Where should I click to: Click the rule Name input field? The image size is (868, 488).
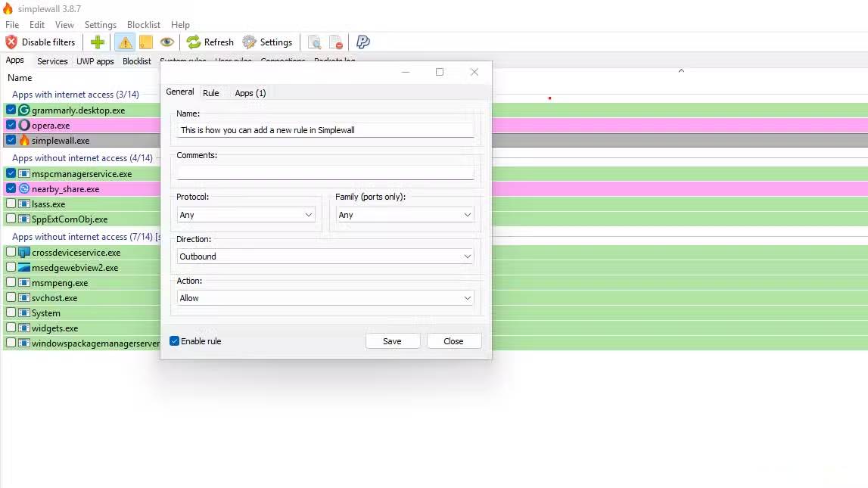click(325, 130)
